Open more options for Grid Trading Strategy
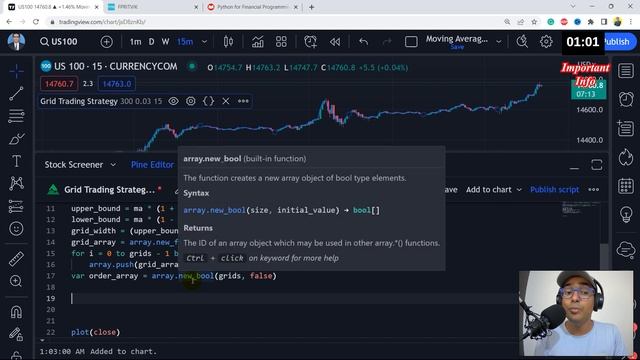640x360 pixels. point(243,101)
